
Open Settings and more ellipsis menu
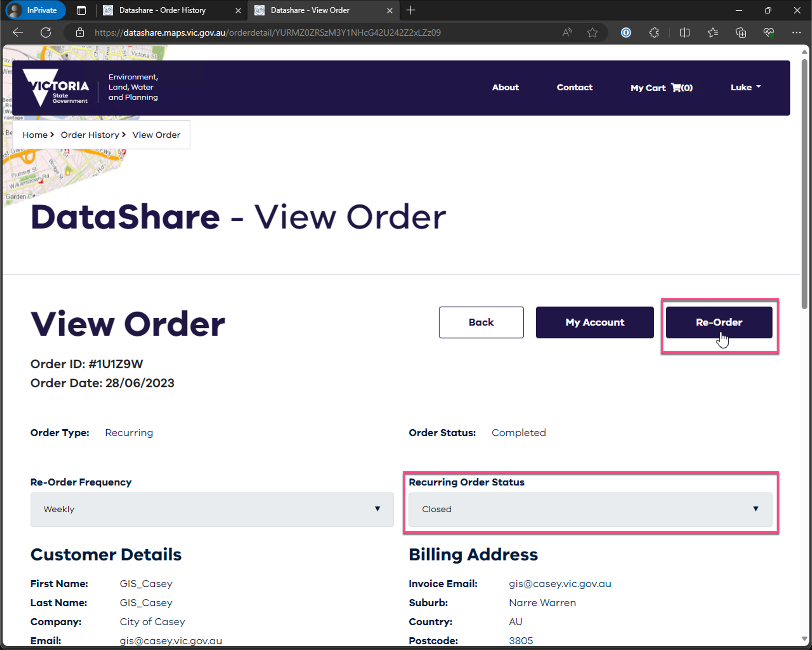(x=796, y=33)
